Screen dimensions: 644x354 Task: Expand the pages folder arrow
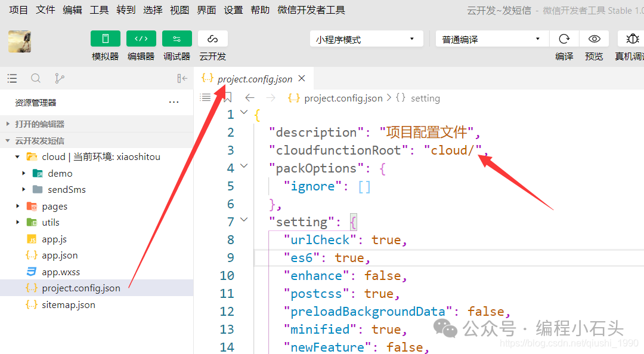click(x=17, y=206)
